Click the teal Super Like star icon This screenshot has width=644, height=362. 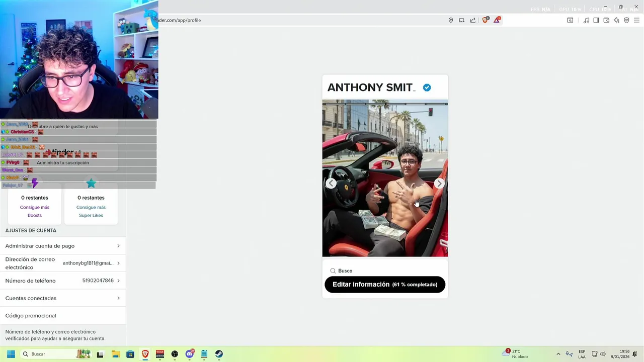pyautogui.click(x=91, y=183)
